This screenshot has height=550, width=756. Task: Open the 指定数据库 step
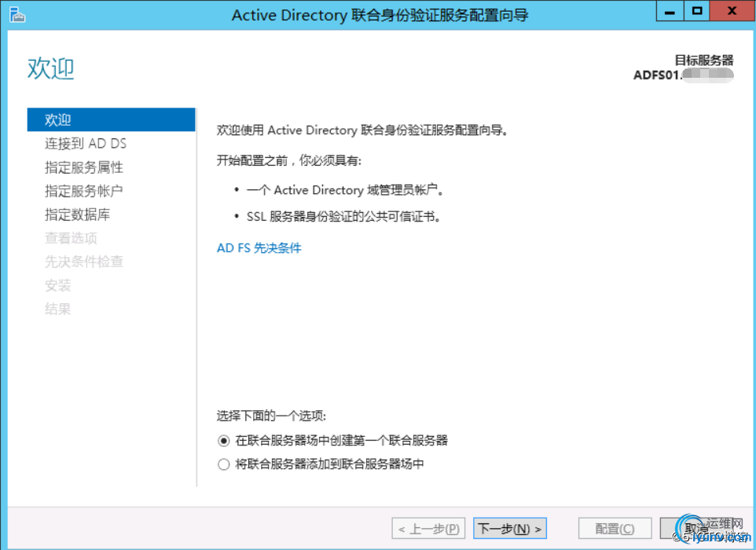point(77,214)
